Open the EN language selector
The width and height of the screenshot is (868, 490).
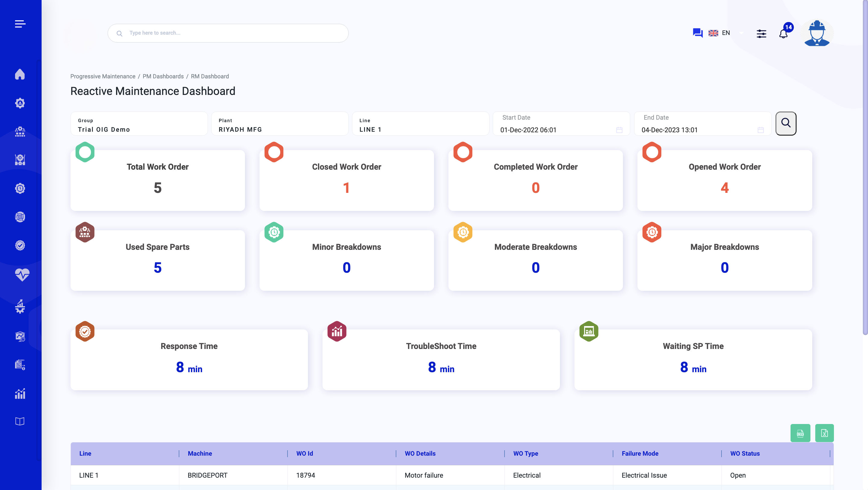pos(726,33)
